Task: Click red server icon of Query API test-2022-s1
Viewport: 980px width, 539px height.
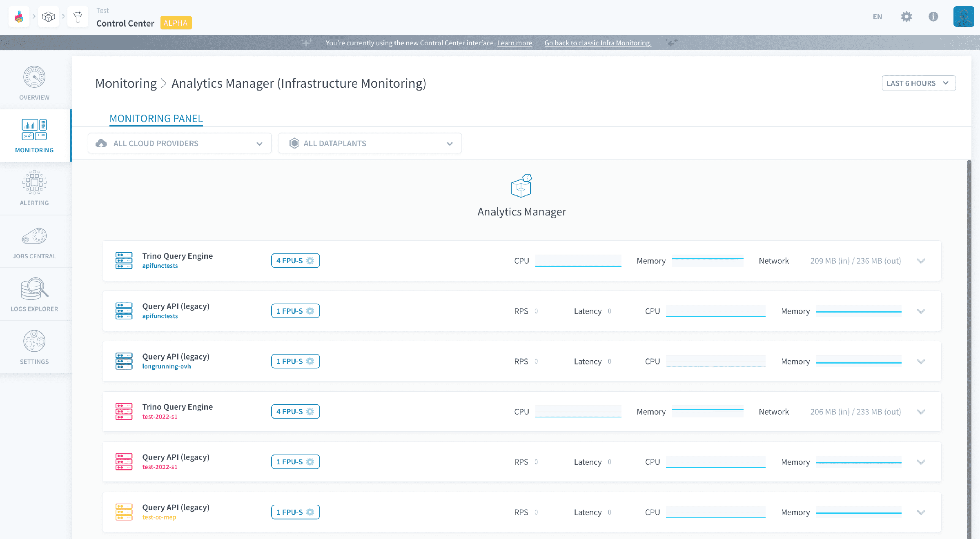Action: (124, 462)
